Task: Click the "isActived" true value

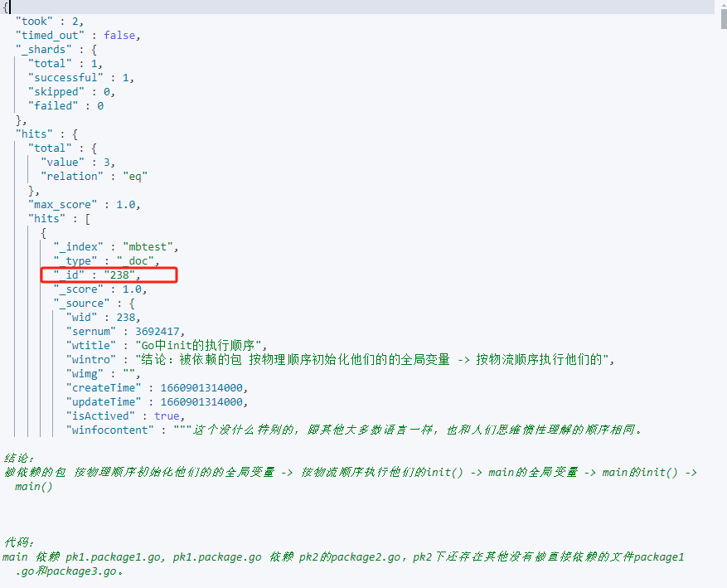Action: [166, 415]
